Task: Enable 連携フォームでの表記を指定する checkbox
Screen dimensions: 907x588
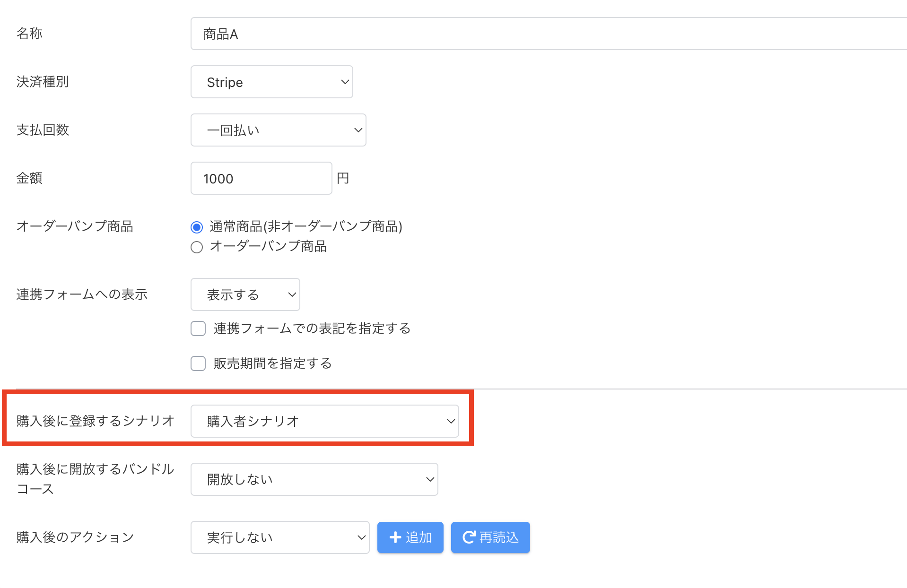Action: (198, 329)
